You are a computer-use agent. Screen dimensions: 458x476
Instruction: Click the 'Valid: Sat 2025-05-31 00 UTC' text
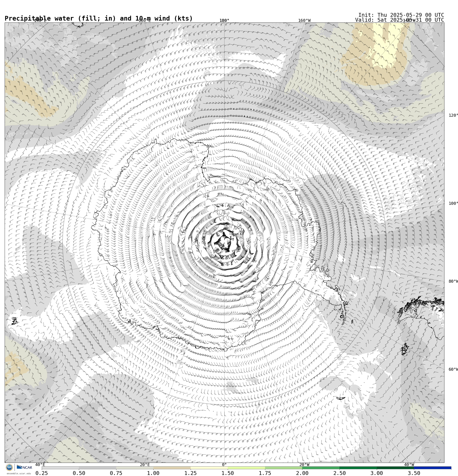pos(399,20)
